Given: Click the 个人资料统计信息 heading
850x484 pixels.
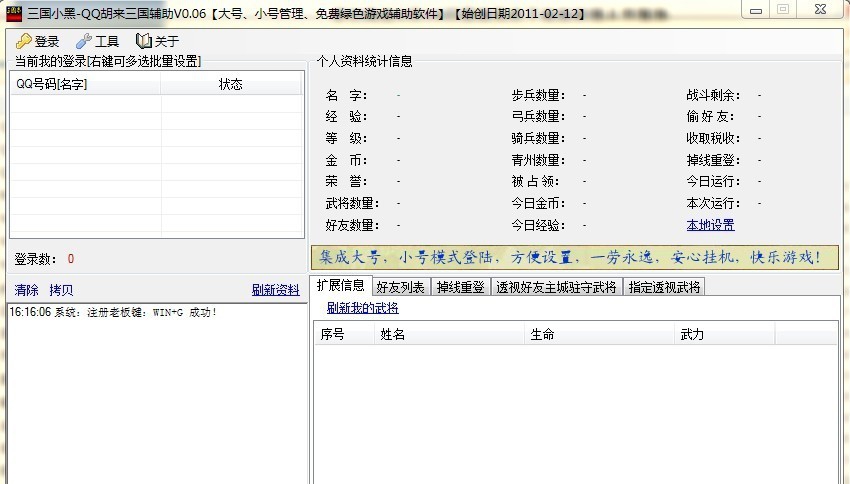Looking at the screenshot, I should point(364,61).
